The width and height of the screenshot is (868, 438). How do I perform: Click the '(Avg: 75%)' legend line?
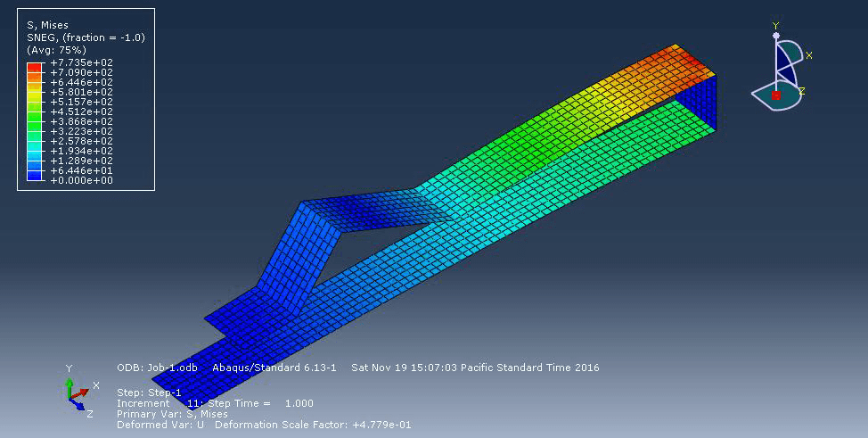pos(56,50)
